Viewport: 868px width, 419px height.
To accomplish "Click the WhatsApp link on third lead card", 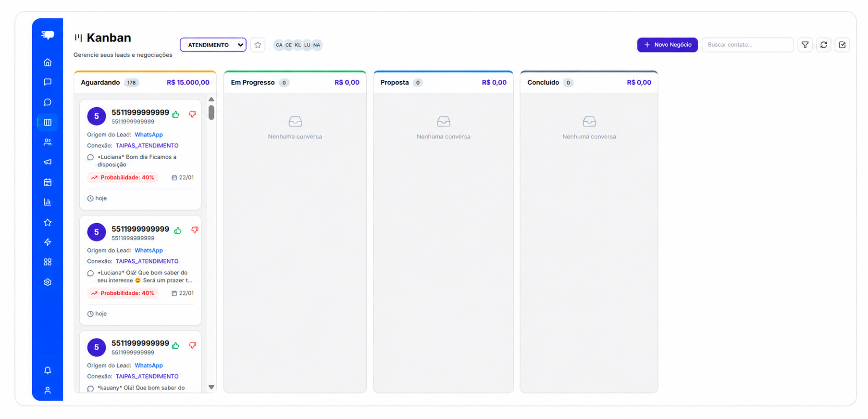I will [x=149, y=366].
